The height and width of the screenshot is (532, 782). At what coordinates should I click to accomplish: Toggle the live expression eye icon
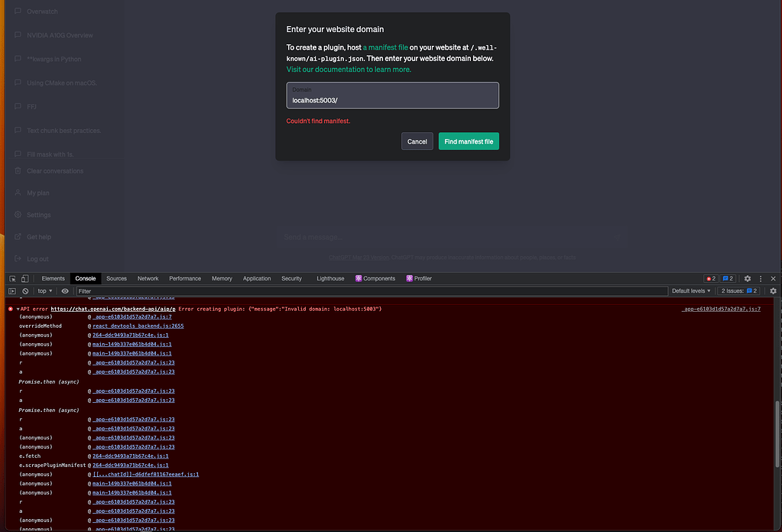click(x=65, y=290)
